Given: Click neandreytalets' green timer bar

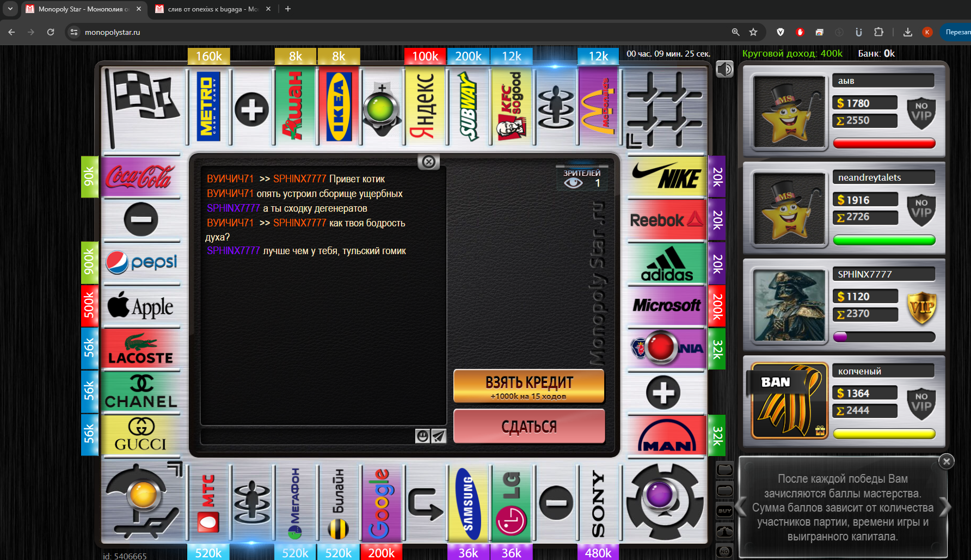Looking at the screenshot, I should click(x=884, y=240).
